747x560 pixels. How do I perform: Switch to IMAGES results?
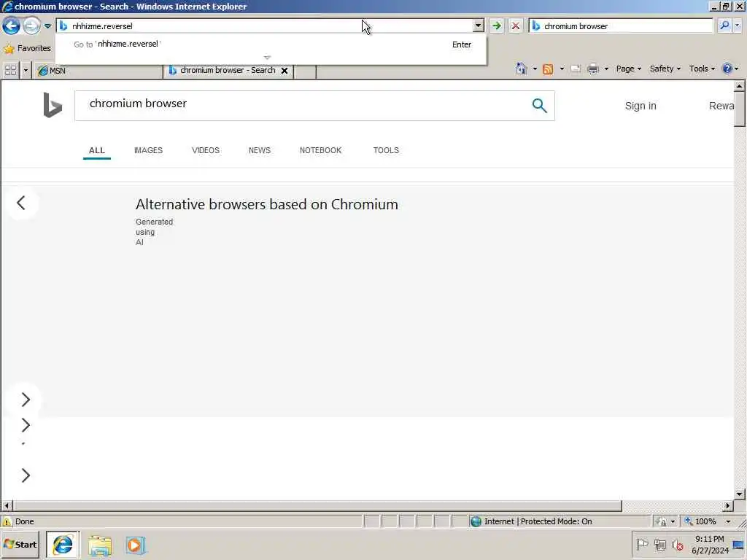(148, 150)
